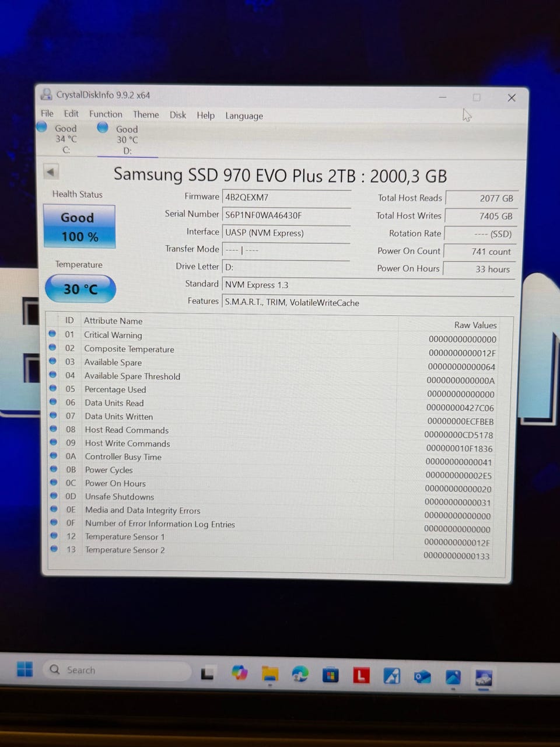Click raw value 00000000427C06
The image size is (560, 747).
(460, 407)
